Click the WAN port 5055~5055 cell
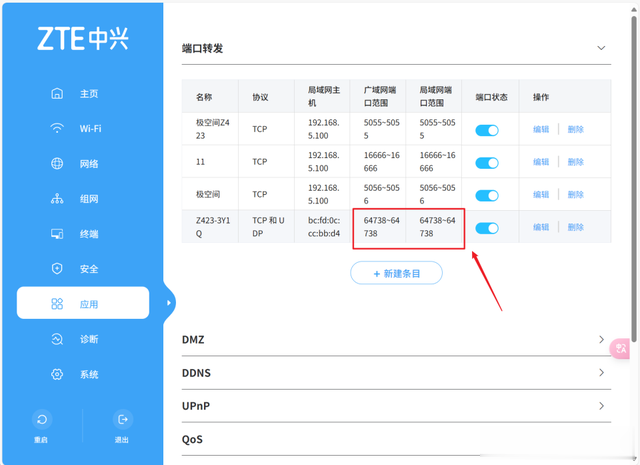Screen dimensions: 640x465 tap(378, 129)
